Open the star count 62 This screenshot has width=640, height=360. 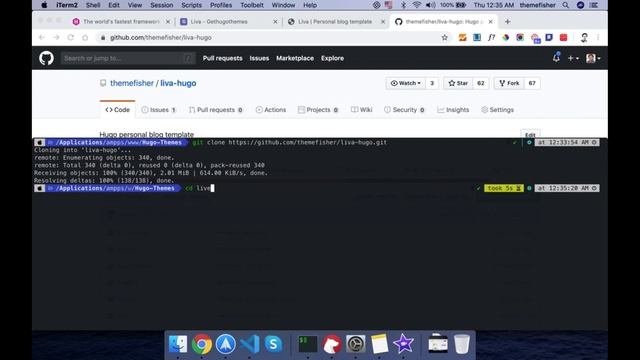click(x=481, y=83)
